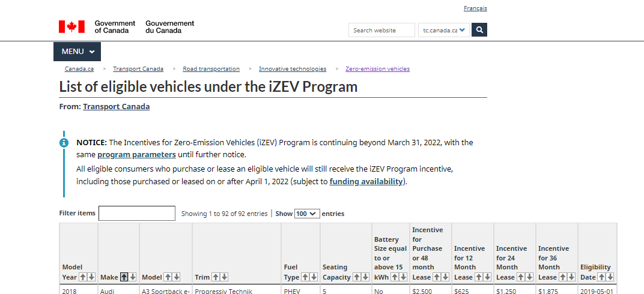
Task: Sort Fuel Type column ascending
Action: click(x=305, y=277)
